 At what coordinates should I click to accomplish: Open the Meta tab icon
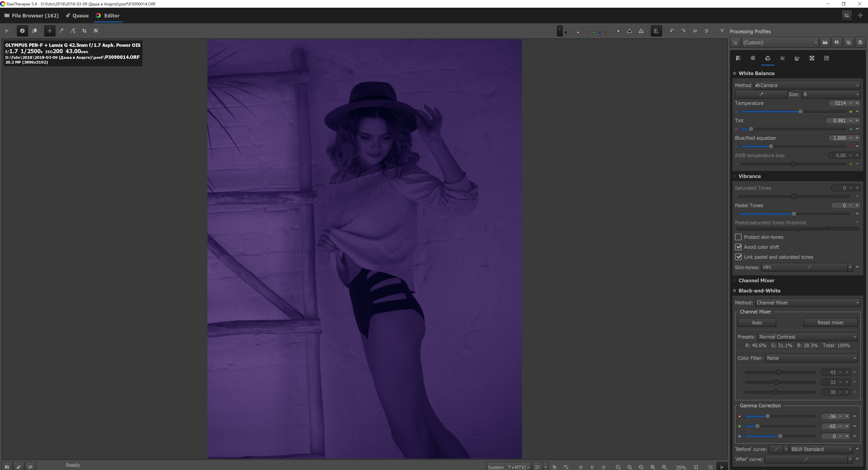click(x=826, y=58)
